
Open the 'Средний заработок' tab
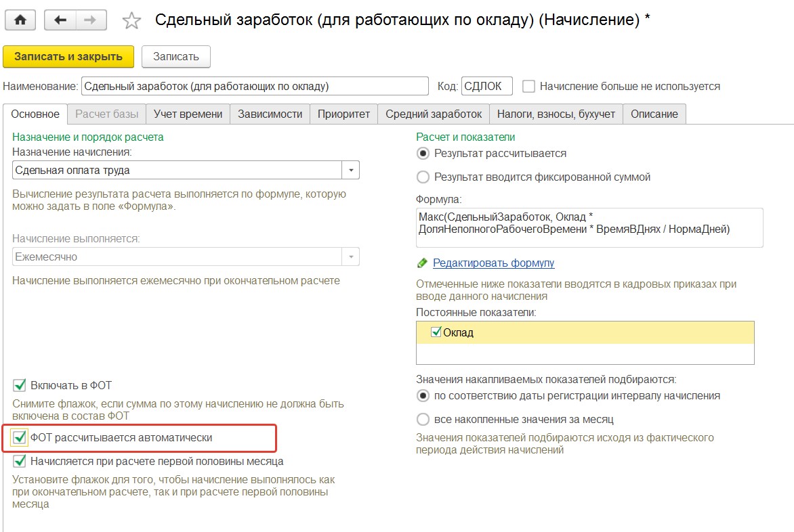pyautogui.click(x=434, y=114)
